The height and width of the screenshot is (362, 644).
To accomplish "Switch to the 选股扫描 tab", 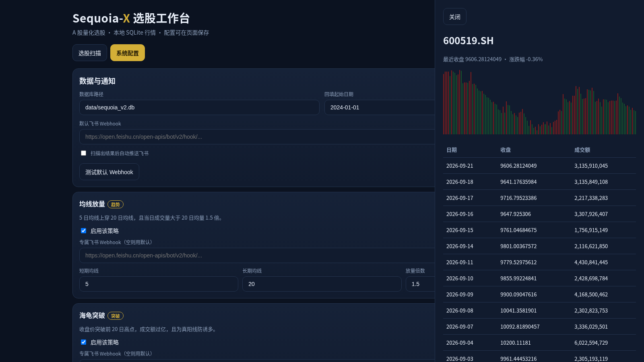I will tap(90, 53).
